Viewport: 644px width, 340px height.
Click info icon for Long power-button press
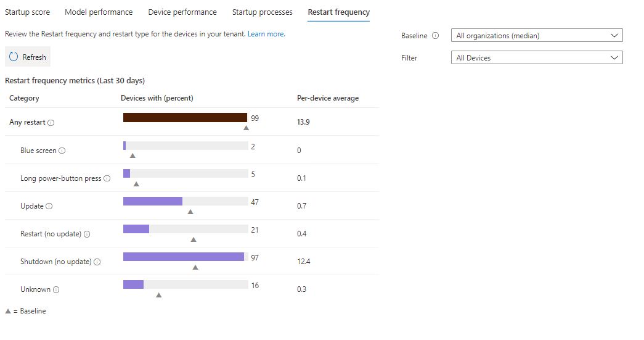(x=107, y=178)
